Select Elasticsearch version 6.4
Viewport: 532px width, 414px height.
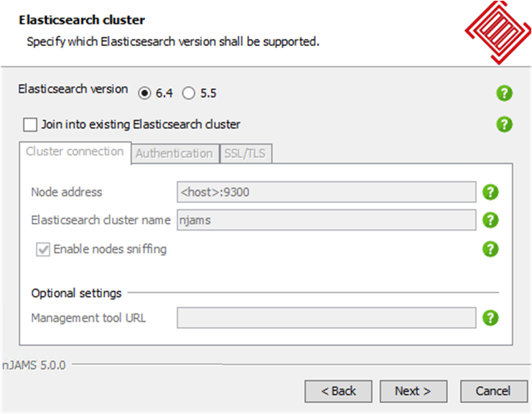[x=144, y=93]
